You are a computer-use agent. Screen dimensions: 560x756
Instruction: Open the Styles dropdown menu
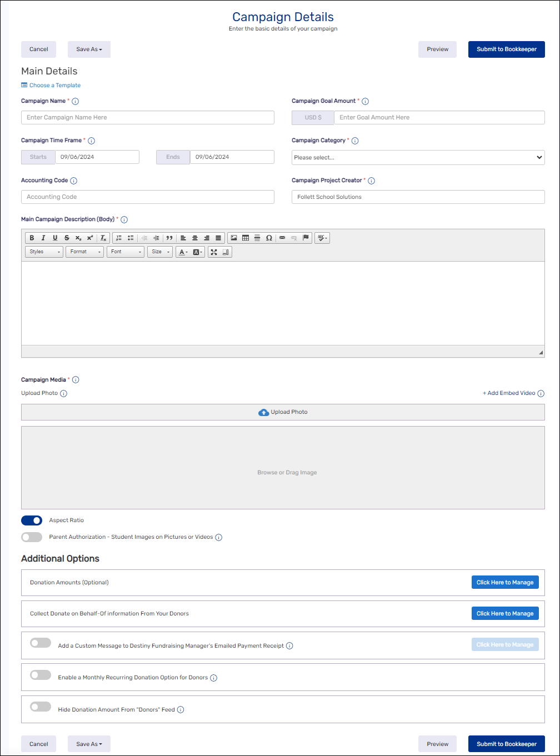click(x=44, y=252)
